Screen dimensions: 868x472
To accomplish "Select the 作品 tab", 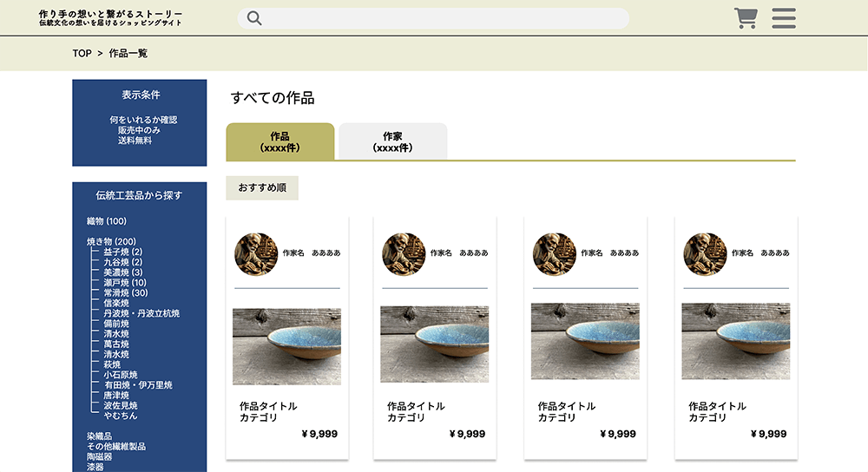I will [x=279, y=141].
